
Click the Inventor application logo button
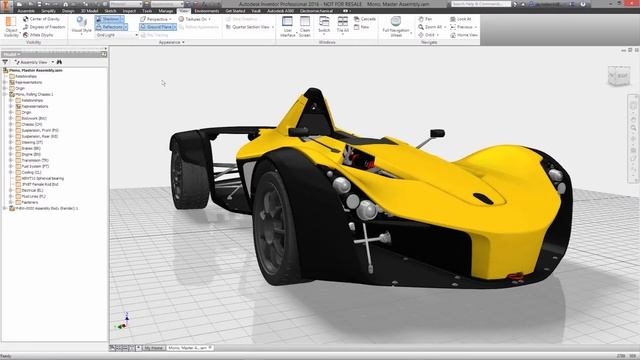(x=6, y=5)
